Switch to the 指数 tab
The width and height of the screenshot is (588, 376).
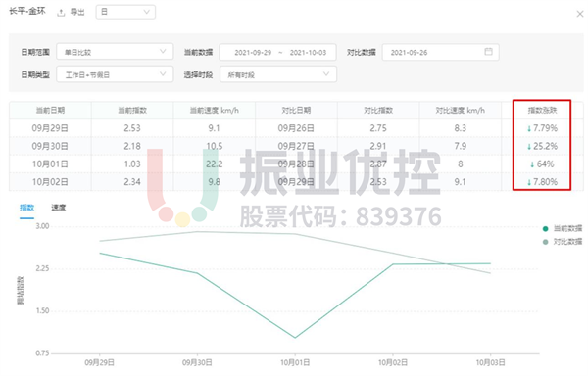(x=27, y=208)
